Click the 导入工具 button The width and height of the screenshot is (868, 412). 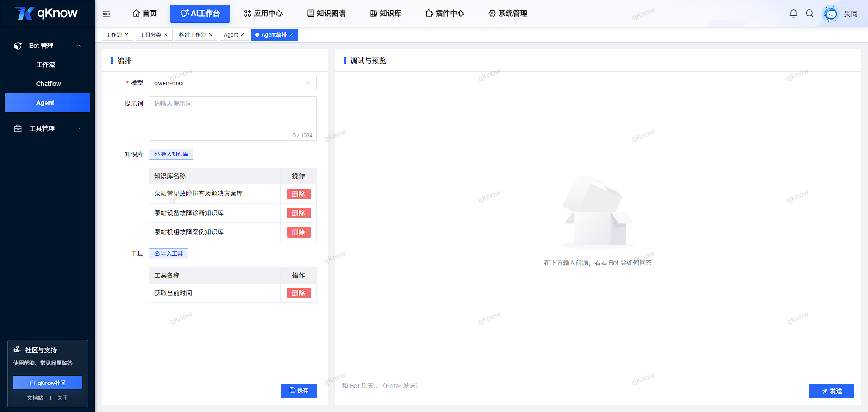[x=168, y=254]
